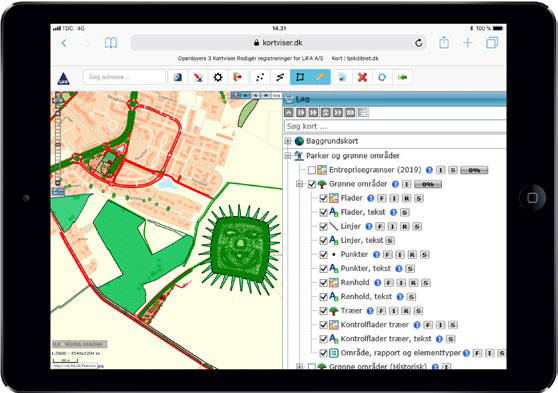Uncheck the Træer layer checkbox
558x393 pixels.
[x=323, y=311]
